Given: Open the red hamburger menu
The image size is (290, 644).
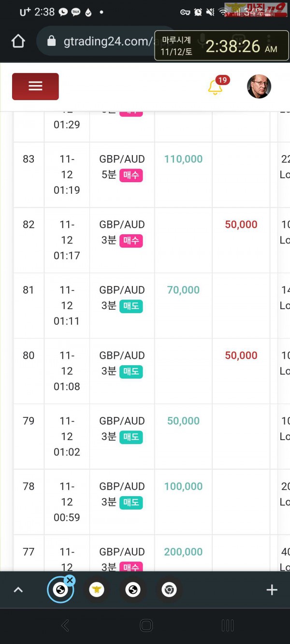Looking at the screenshot, I should tap(35, 86).
